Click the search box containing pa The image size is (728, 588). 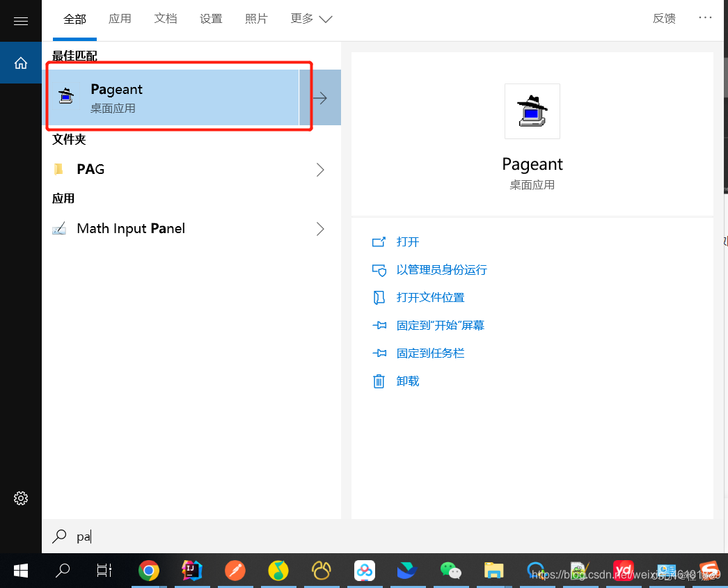coord(383,536)
